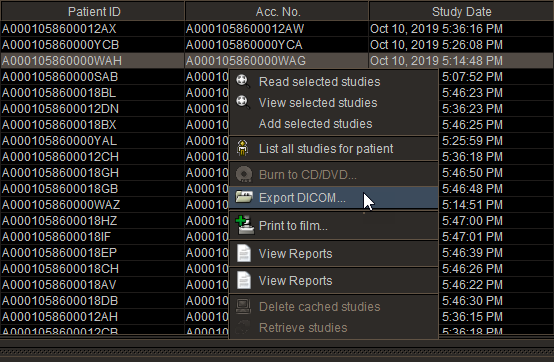Click the document icon of the first View Reports

(244, 253)
